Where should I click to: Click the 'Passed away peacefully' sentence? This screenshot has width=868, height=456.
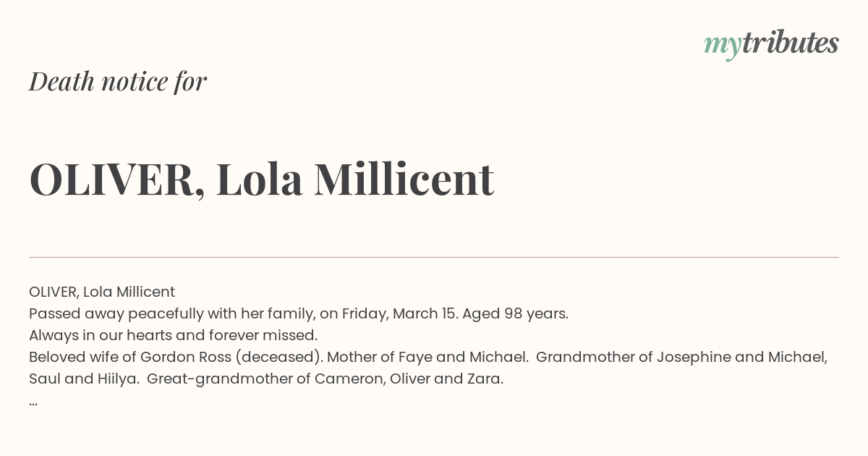(299, 313)
